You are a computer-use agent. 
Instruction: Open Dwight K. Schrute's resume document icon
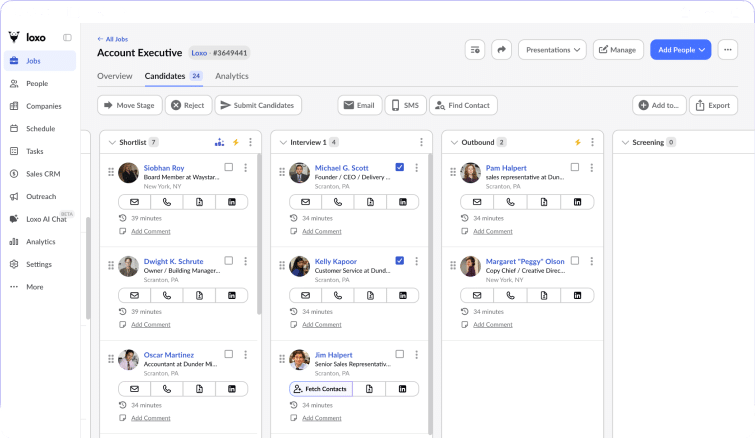199,296
